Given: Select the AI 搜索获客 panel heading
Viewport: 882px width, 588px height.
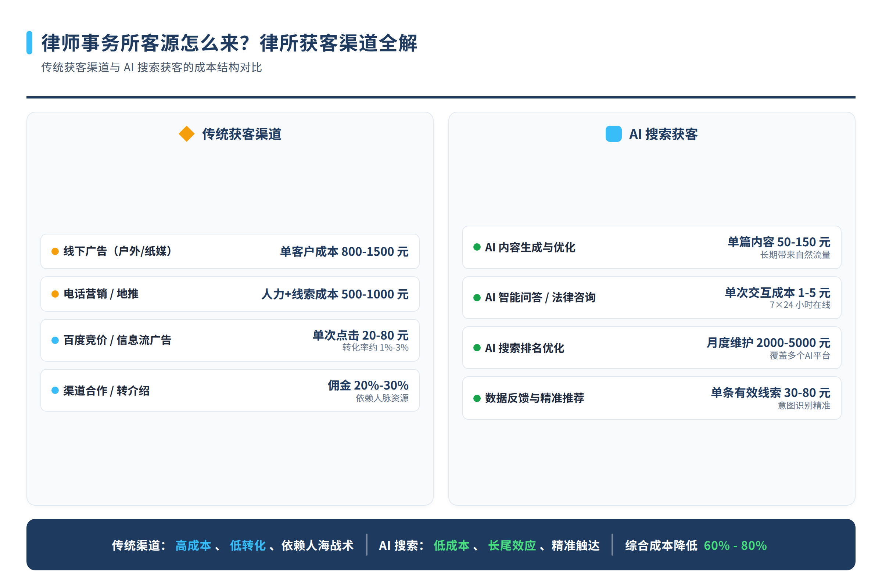Looking at the screenshot, I should pos(663,134).
